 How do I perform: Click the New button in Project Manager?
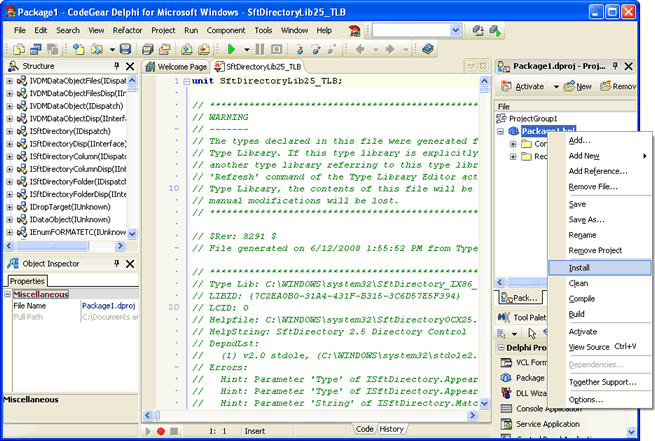(578, 86)
